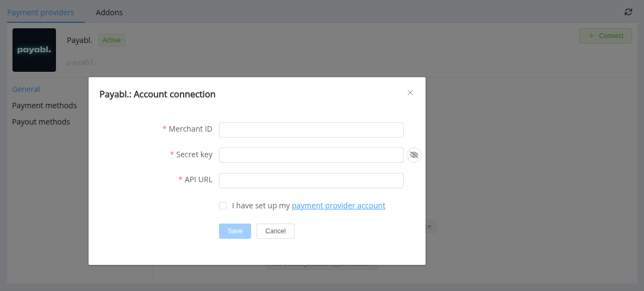The width and height of the screenshot is (644, 291).
Task: Click the gray payabl code identifier
Action: pos(80,62)
